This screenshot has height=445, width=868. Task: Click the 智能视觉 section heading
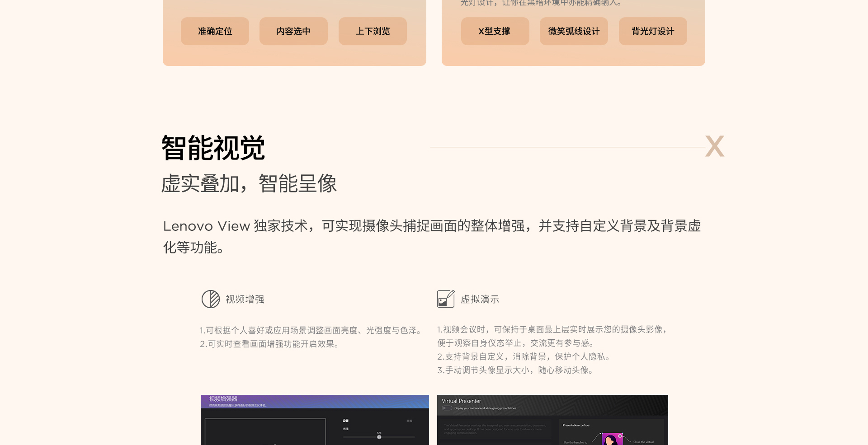[213, 148]
